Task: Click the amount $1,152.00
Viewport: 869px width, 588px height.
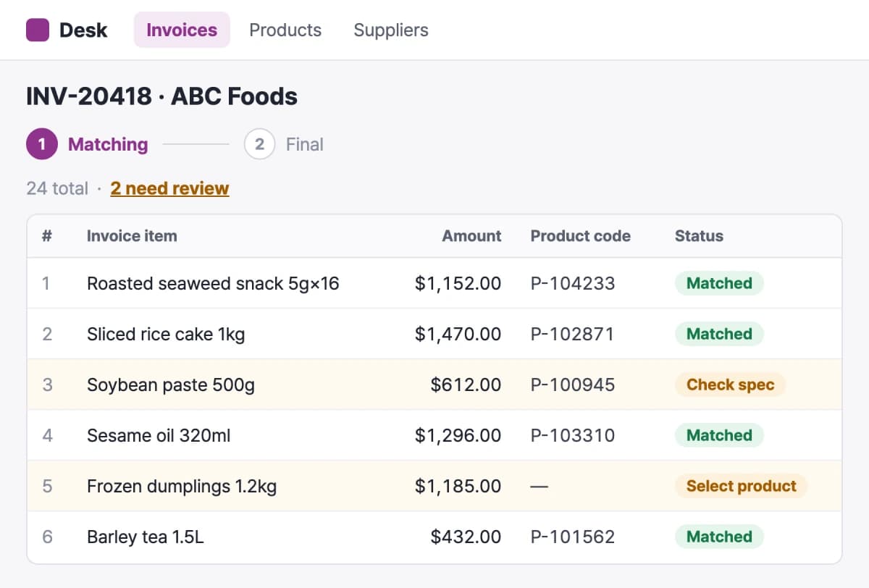Action: pyautogui.click(x=458, y=283)
